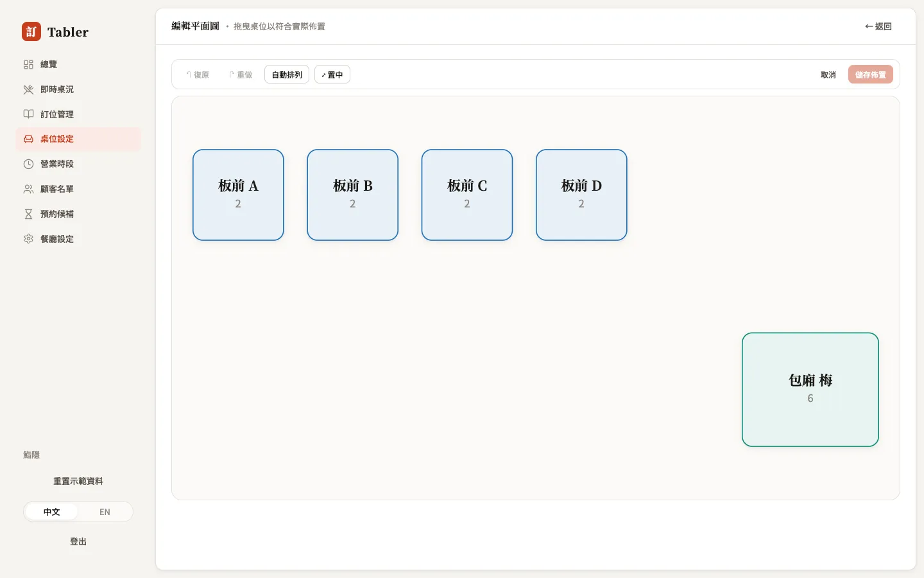Image resolution: width=924 pixels, height=578 pixels.
Task: Click the 儲存佈置 save button
Action: coord(871,74)
